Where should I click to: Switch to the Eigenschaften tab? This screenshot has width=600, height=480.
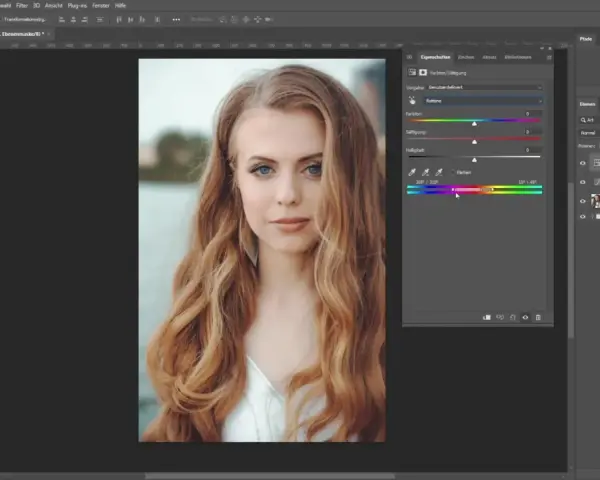coord(435,57)
